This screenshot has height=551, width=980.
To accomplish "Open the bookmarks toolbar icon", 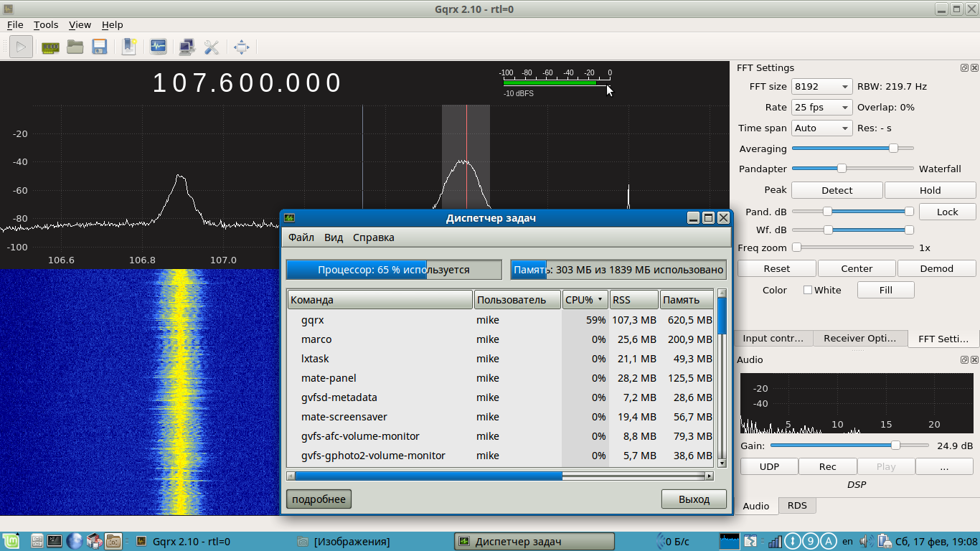I will pos(128,47).
